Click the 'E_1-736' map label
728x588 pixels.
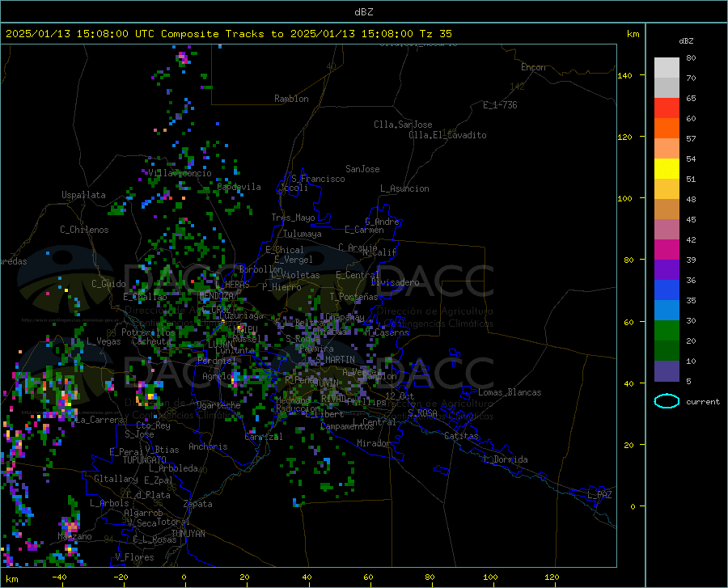(x=500, y=105)
